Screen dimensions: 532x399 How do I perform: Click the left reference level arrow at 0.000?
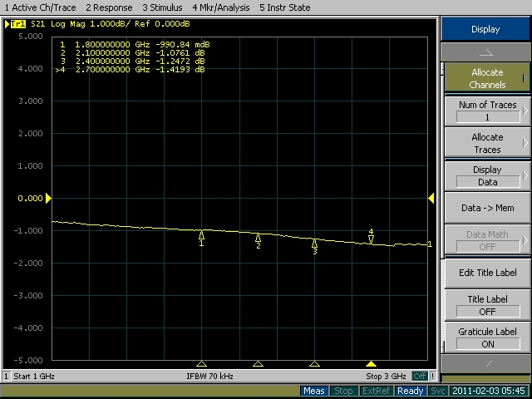(x=48, y=198)
